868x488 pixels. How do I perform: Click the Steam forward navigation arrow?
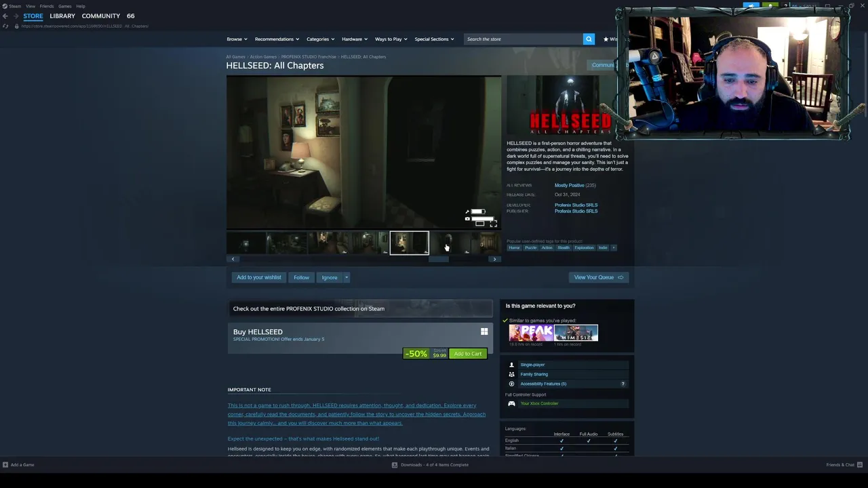(16, 16)
